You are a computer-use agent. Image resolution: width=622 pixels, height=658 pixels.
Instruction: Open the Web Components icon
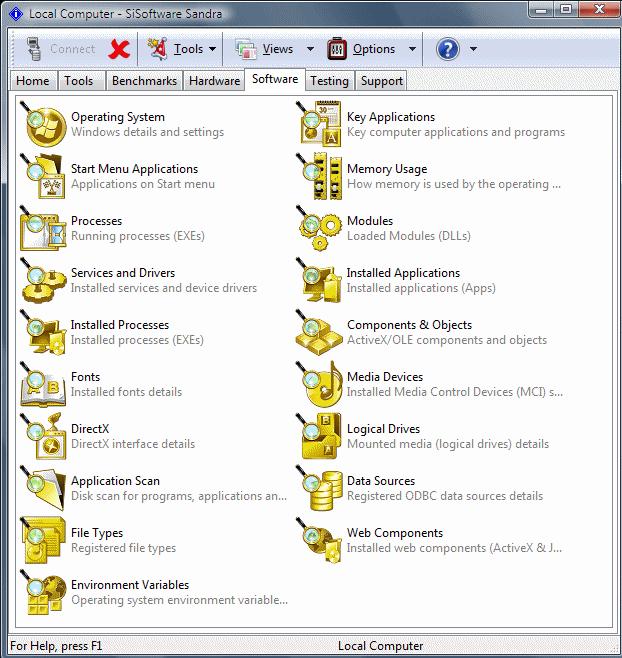click(319, 540)
